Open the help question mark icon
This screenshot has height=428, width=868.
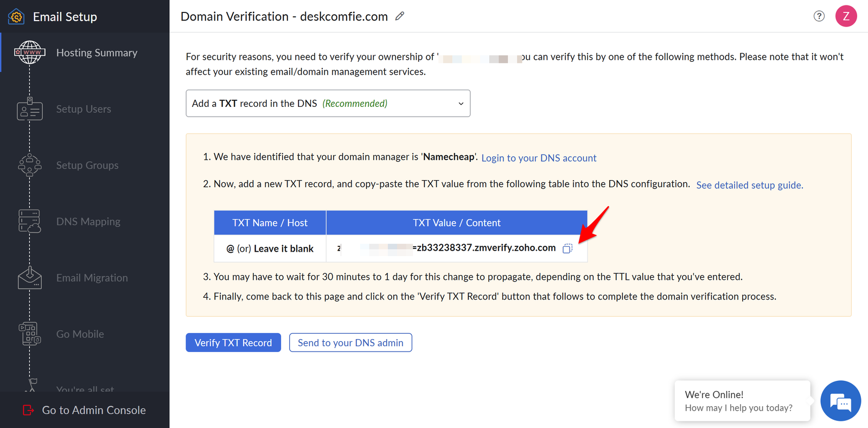[x=819, y=16]
